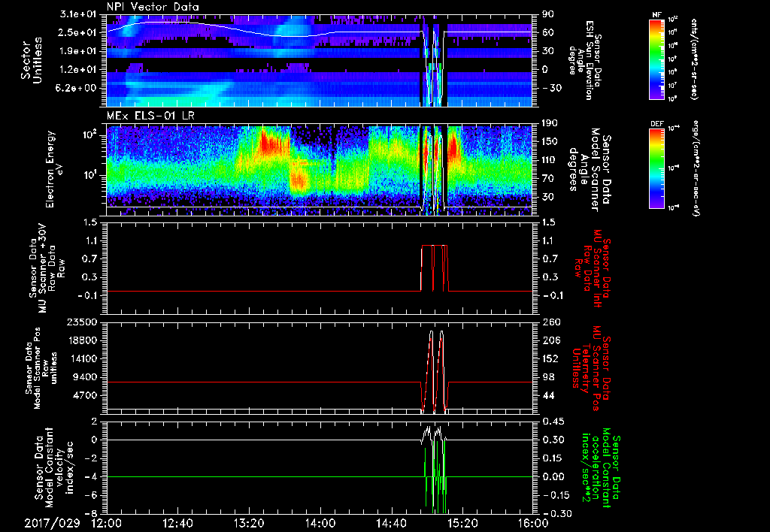Viewport: 770px width, 532px height.
Task: Click the 13:20 time axis label
Action: tap(249, 523)
